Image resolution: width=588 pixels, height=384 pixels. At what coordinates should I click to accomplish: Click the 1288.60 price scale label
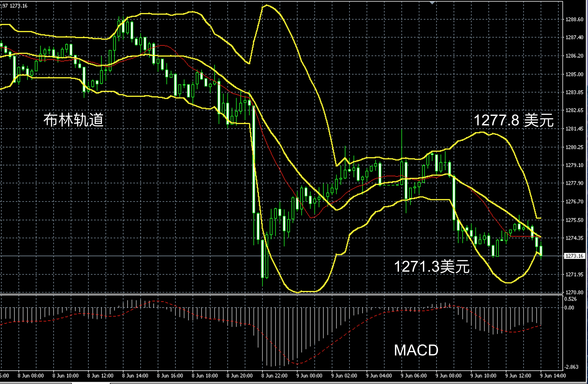(574, 20)
